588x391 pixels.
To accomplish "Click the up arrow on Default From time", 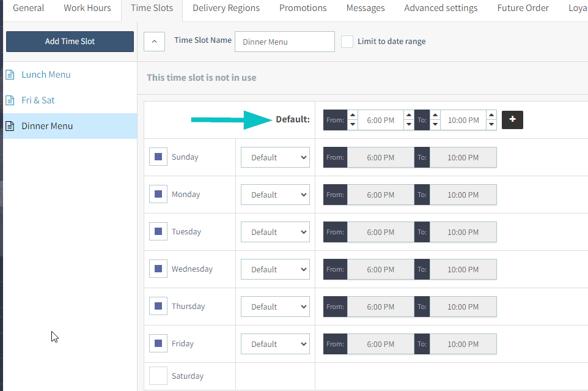I will point(353,115).
